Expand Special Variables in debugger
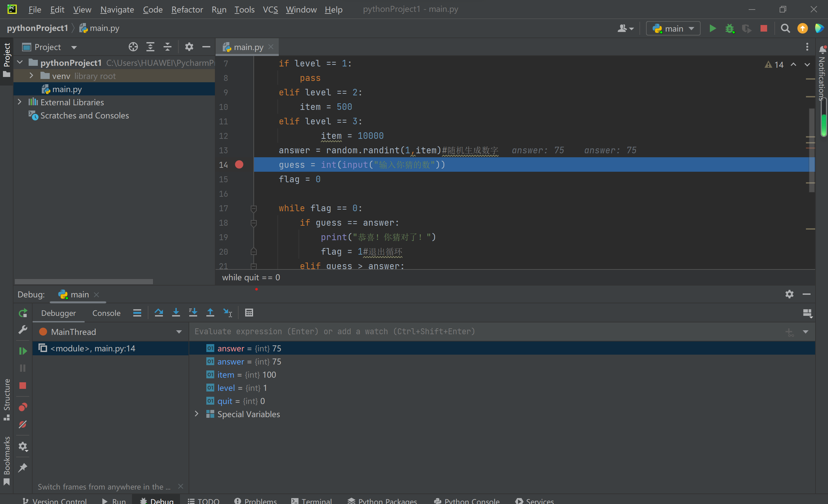Viewport: 828px width, 504px height. (x=197, y=414)
